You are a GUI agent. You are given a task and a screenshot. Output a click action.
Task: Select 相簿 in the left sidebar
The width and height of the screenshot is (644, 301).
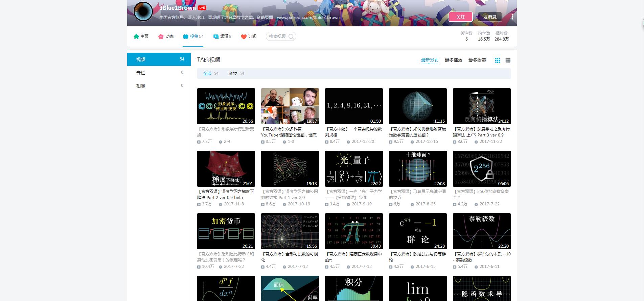(159, 85)
